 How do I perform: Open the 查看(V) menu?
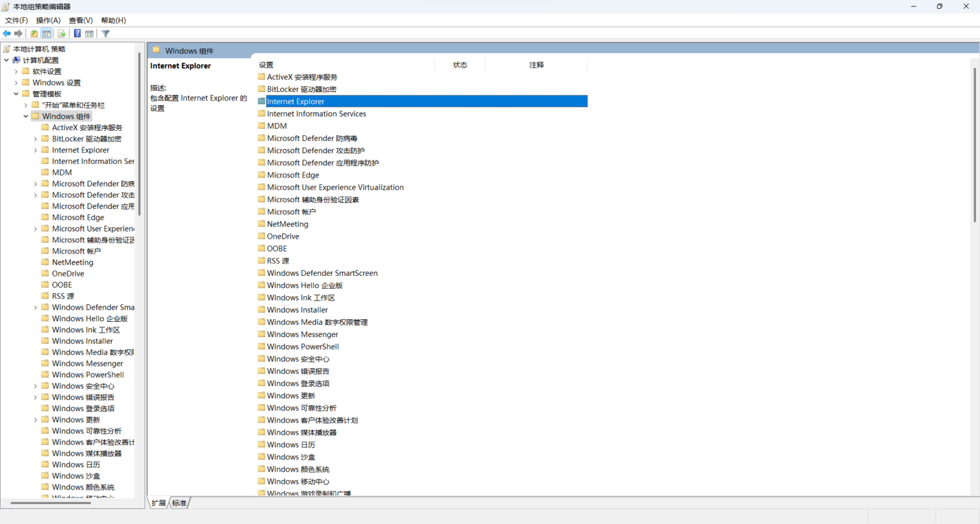[x=80, y=20]
